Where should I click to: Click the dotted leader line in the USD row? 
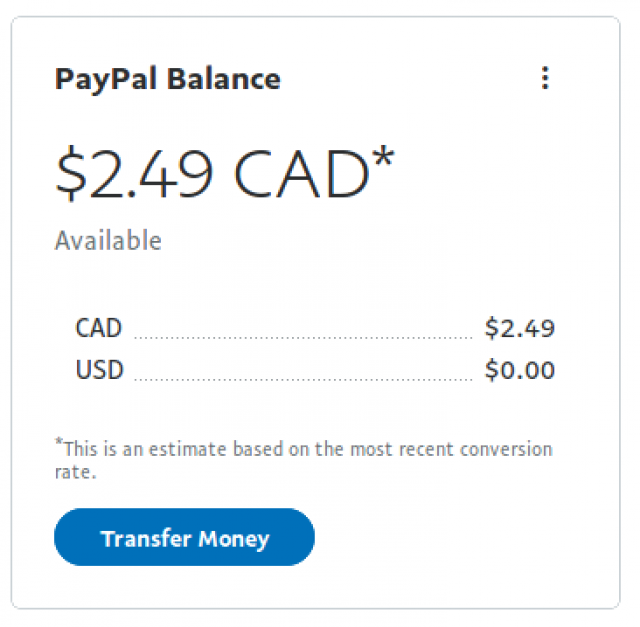pyautogui.click(x=303, y=380)
